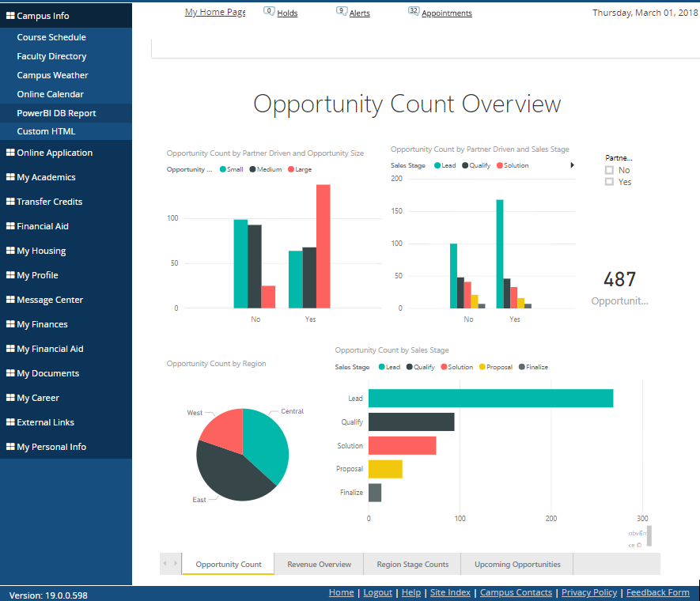
Task: Expand the My Finances sidebar section
Action: pyautogui.click(x=42, y=324)
